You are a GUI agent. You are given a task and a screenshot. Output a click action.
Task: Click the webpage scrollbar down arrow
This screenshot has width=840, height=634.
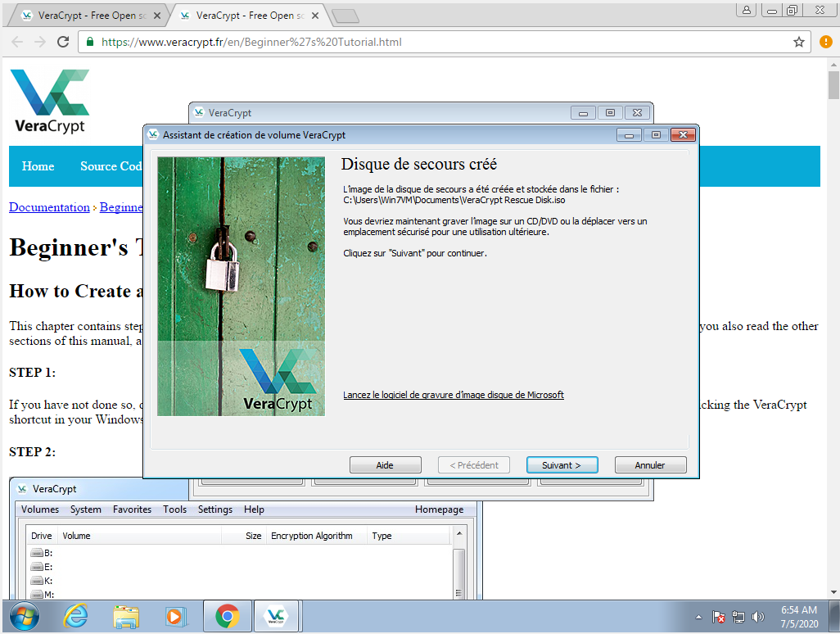coord(833,591)
